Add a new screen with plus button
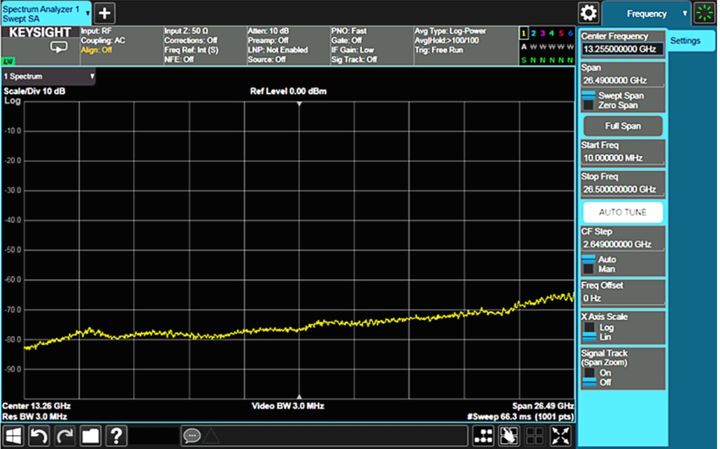The width and height of the screenshot is (720, 449). [x=105, y=13]
